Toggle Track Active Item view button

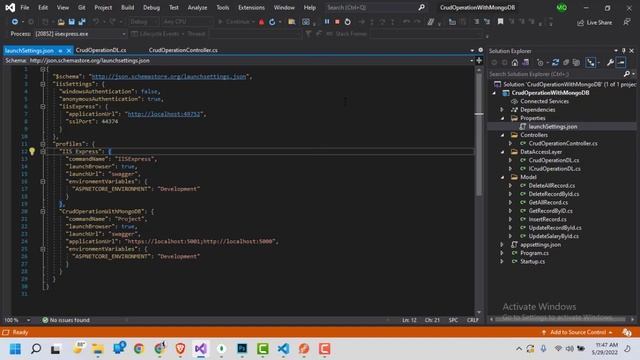pyautogui.click(x=591, y=62)
